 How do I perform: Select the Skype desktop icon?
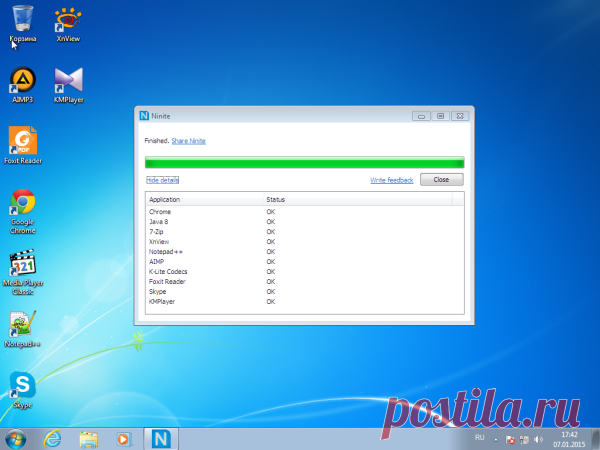(x=23, y=390)
